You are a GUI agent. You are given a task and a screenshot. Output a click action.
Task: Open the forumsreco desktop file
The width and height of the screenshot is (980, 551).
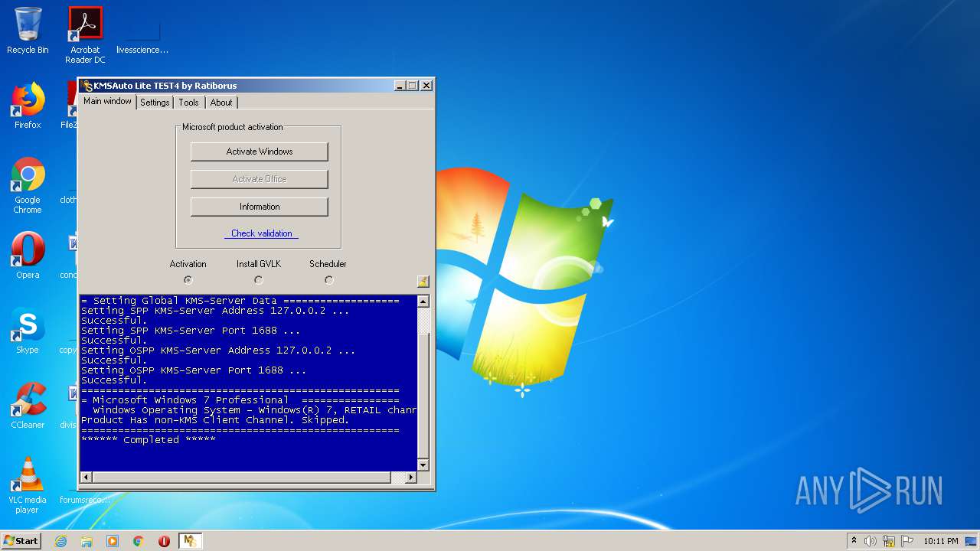[84, 500]
